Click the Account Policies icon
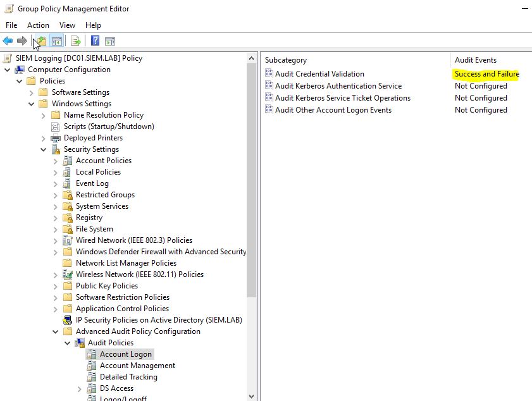This screenshot has width=532, height=401. click(68, 161)
